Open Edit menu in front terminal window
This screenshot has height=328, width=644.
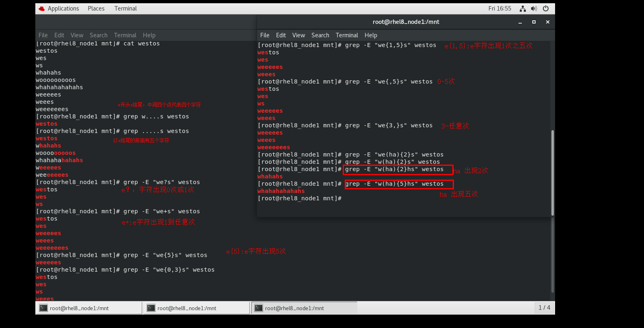pyautogui.click(x=281, y=35)
